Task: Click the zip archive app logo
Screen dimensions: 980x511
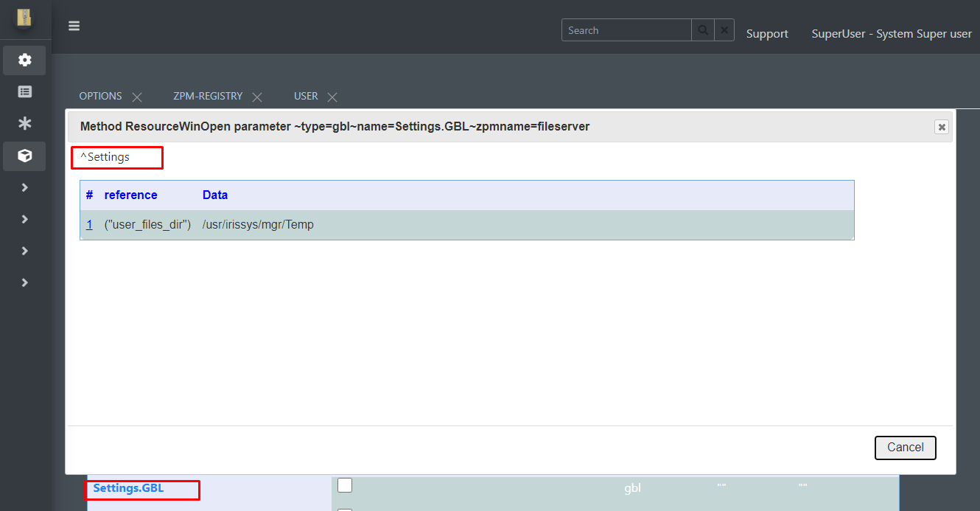Action: point(24,18)
